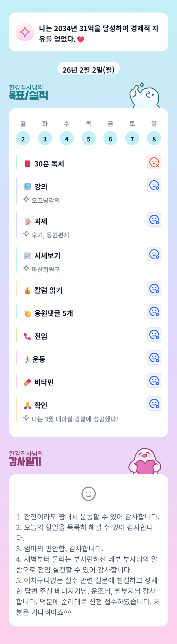The width and height of the screenshot is (177, 644).
Task: Click the 전임 status face icon
Action: pyautogui.click(x=154, y=334)
